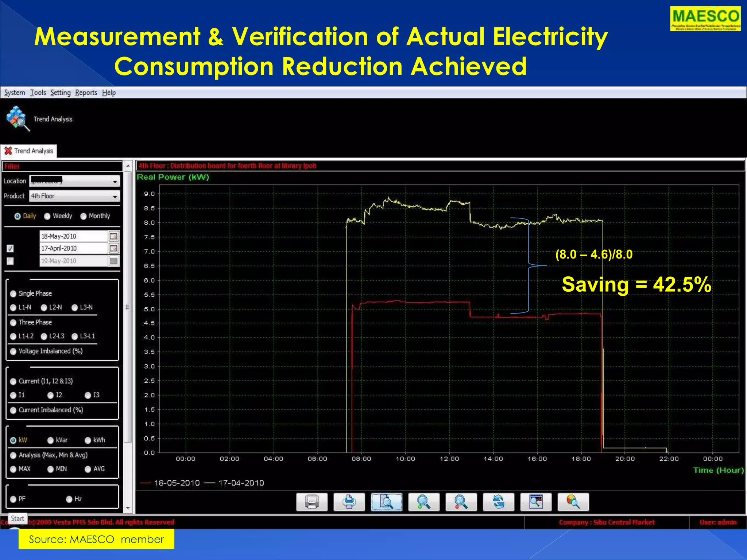
Task: Click the Trend Analysis toolbar label
Action: pyautogui.click(x=53, y=119)
